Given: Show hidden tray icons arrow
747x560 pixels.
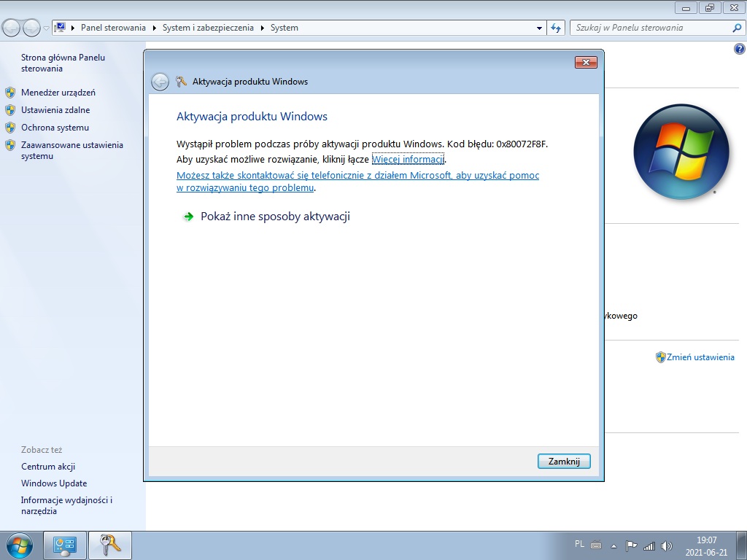Looking at the screenshot, I should (x=614, y=545).
